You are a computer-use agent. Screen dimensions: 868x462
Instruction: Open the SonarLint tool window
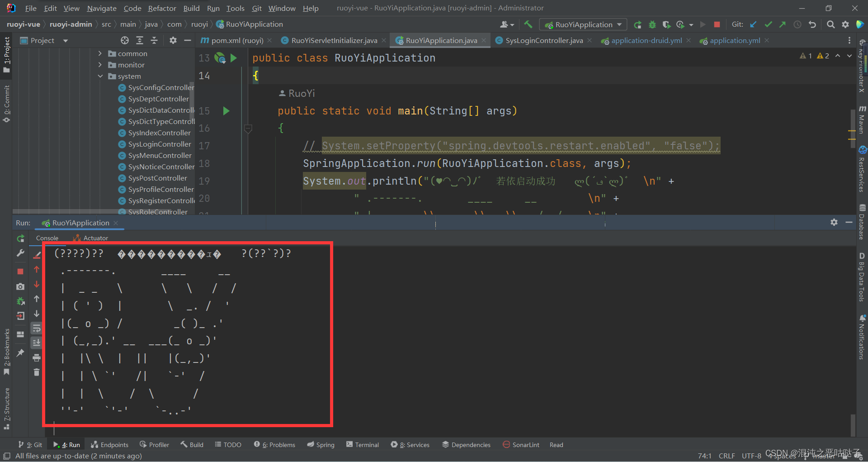pyautogui.click(x=521, y=445)
